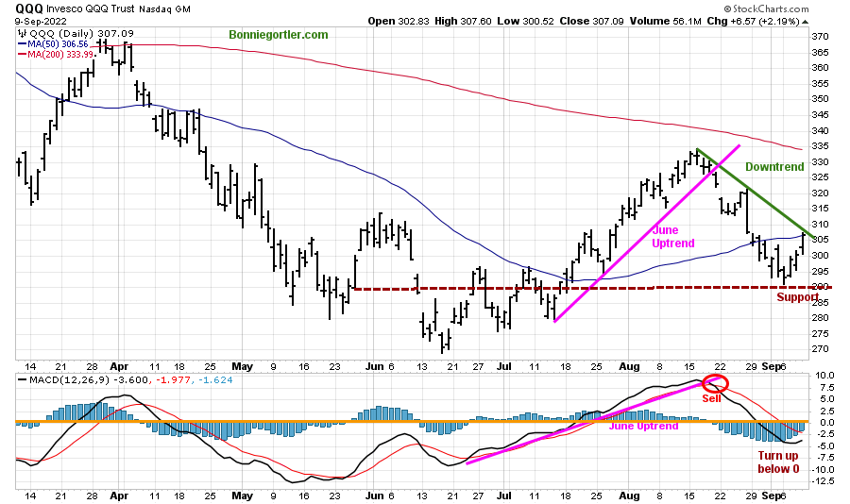Click the dark red Support label
Screen dimensions: 850x504
[x=797, y=297]
